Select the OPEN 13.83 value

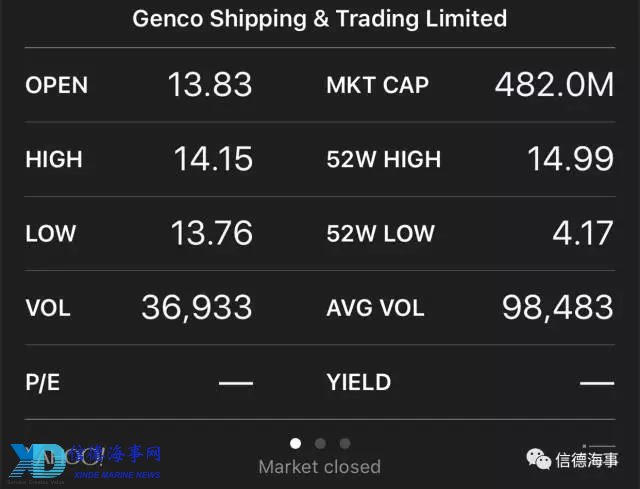[210, 84]
